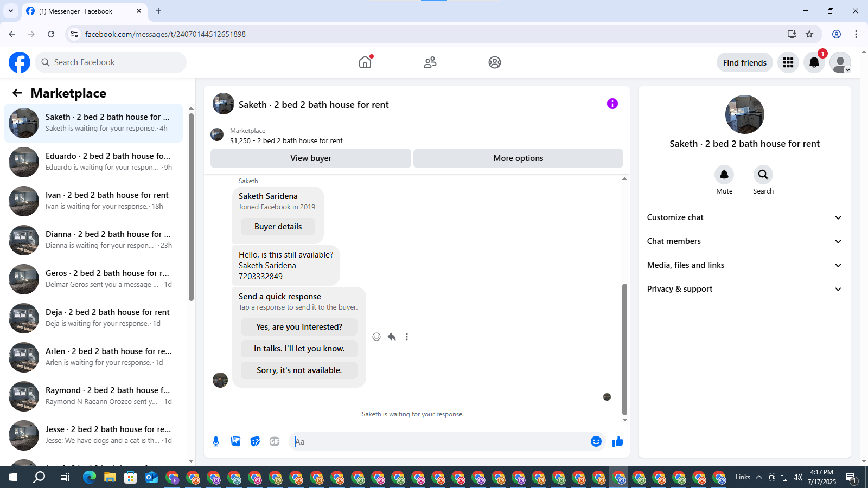The height and width of the screenshot is (488, 868).
Task: Expand Media, files and links section
Action: 744,265
